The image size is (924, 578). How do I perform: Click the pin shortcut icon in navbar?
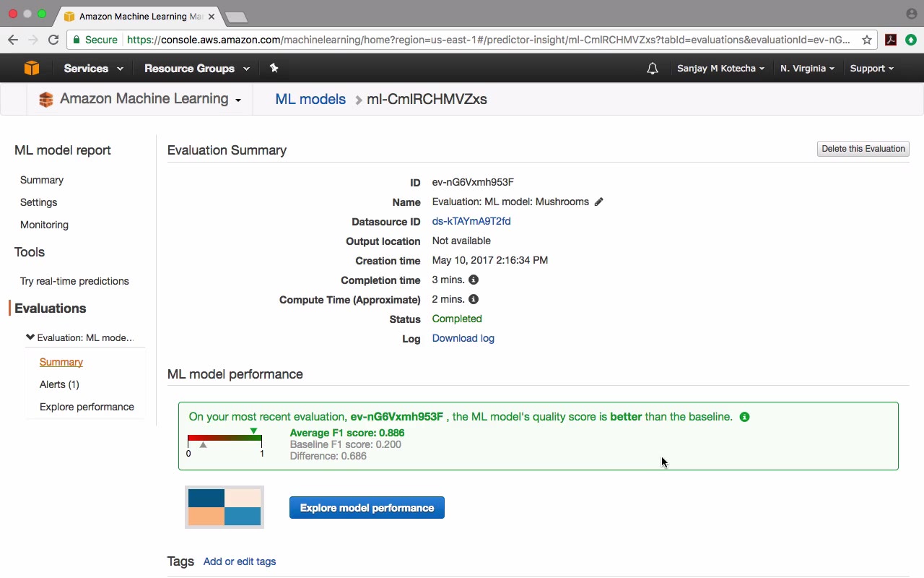click(x=274, y=68)
